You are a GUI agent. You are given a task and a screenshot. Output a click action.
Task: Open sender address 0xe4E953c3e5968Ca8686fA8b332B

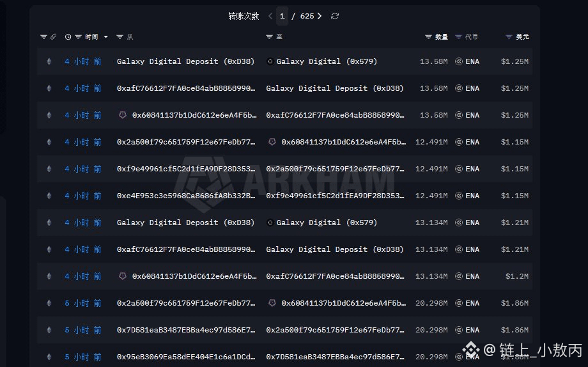[x=186, y=196]
